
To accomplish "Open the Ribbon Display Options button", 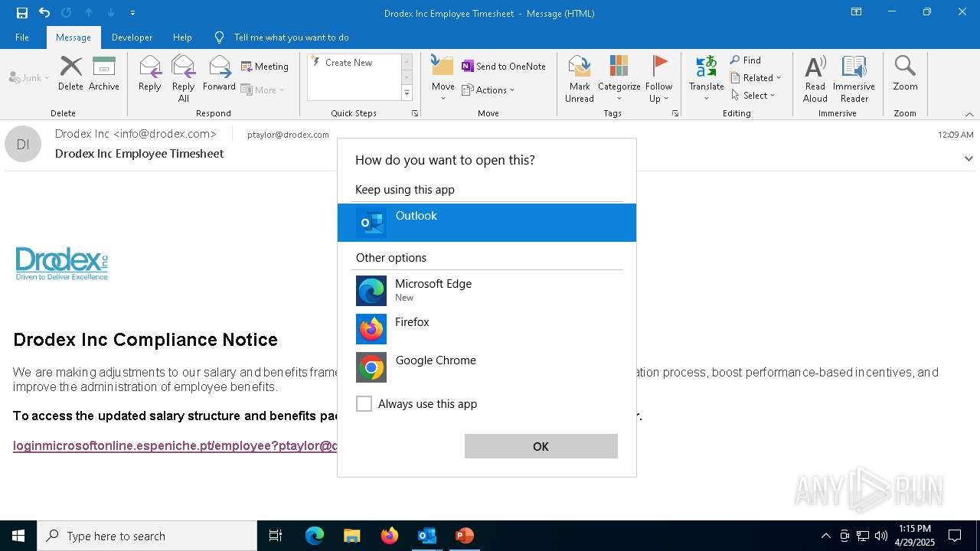I will click(x=856, y=12).
